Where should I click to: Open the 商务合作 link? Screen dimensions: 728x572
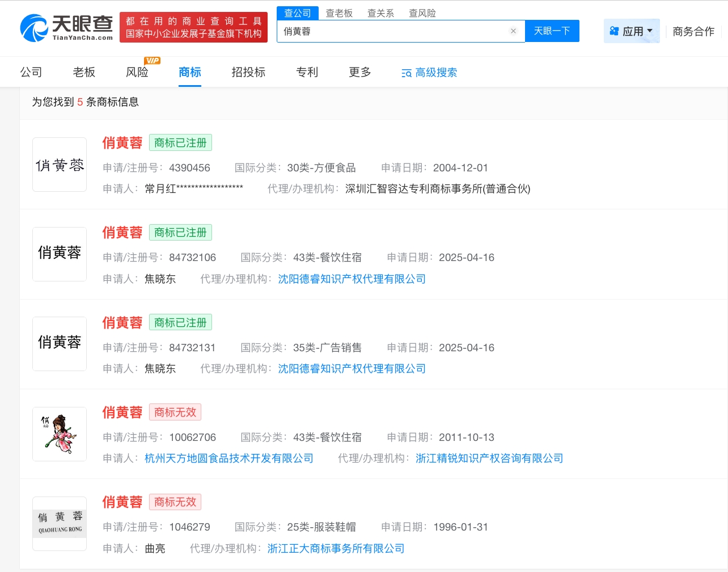(x=693, y=31)
